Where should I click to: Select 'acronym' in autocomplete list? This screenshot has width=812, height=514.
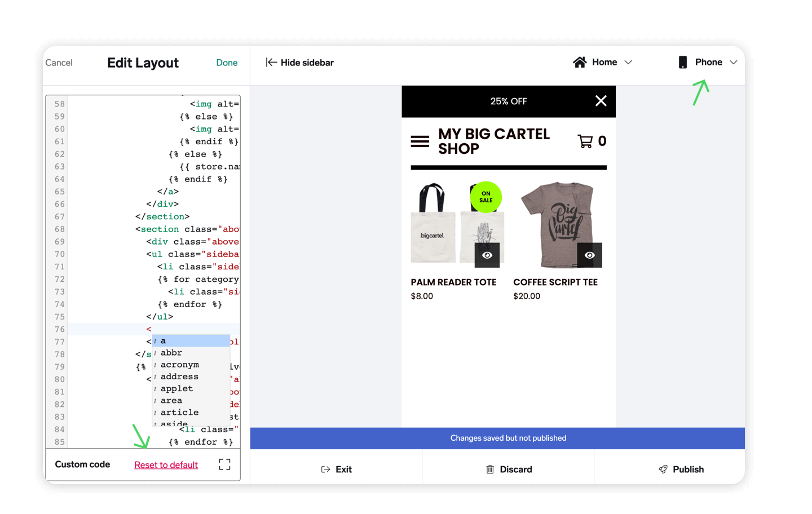(x=191, y=365)
